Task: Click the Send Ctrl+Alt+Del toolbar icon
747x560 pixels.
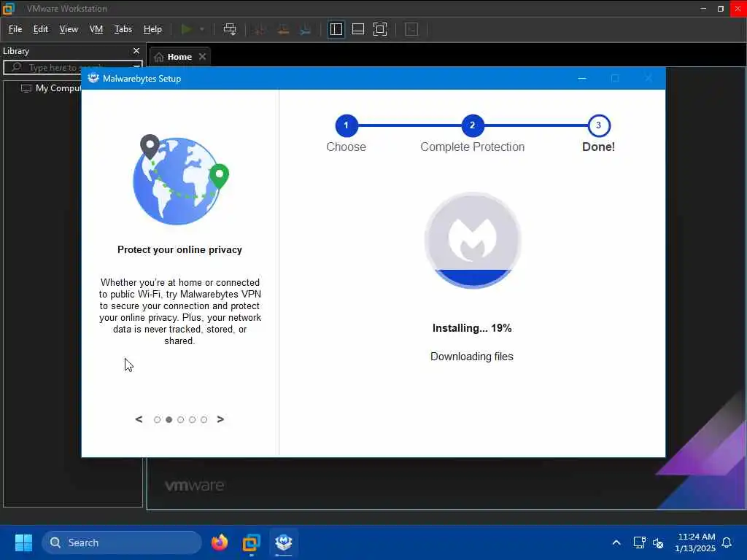Action: [x=230, y=29]
